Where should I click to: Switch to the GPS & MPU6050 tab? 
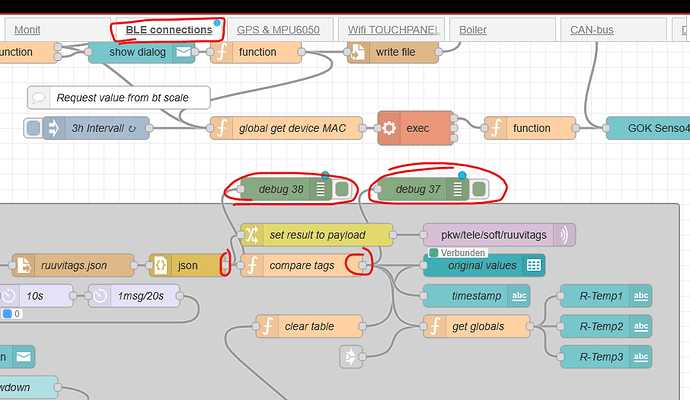278,30
